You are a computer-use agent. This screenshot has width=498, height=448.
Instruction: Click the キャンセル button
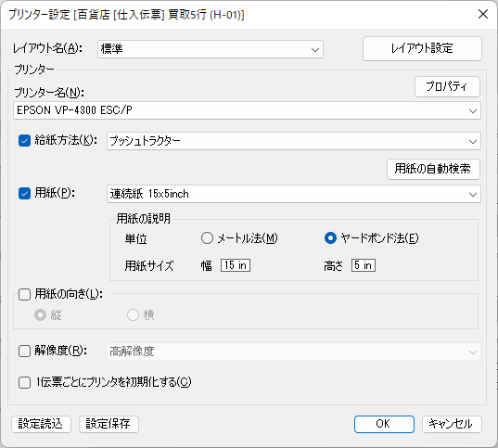point(452,424)
